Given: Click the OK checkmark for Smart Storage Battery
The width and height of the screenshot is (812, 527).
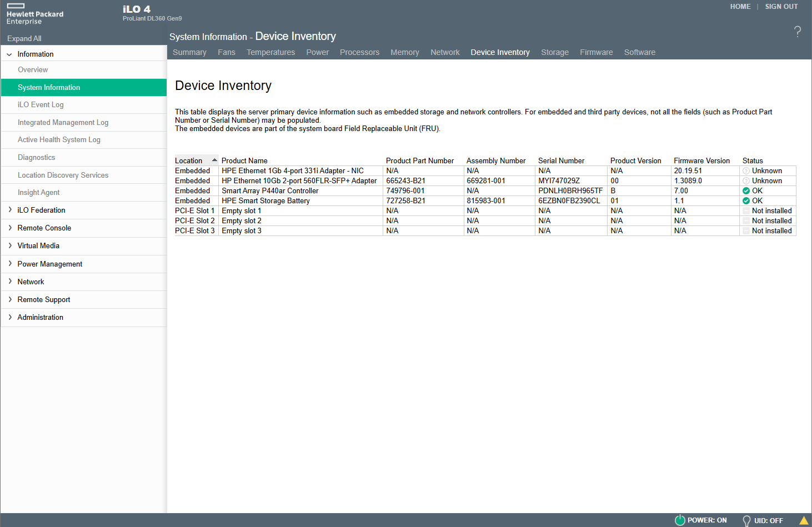Looking at the screenshot, I should click(x=746, y=201).
